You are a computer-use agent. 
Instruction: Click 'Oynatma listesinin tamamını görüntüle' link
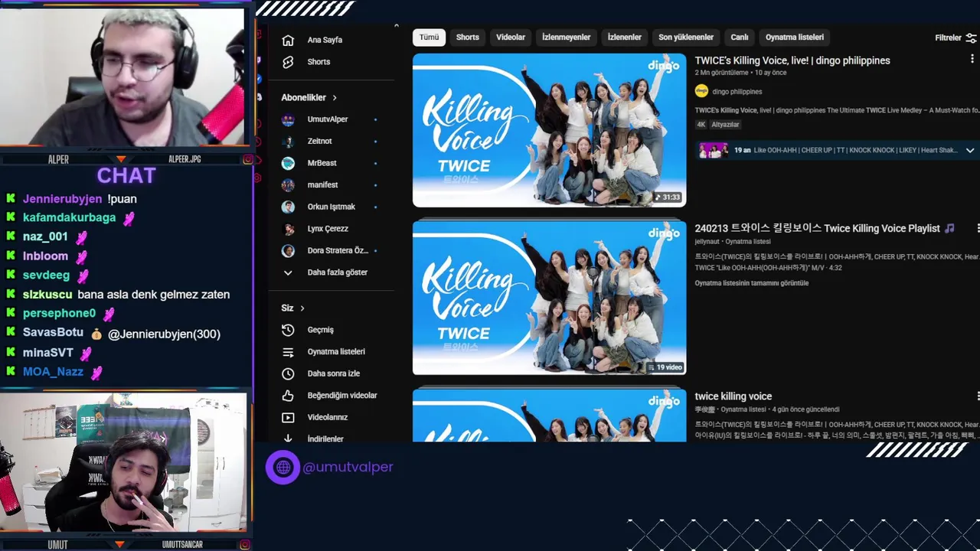click(751, 283)
